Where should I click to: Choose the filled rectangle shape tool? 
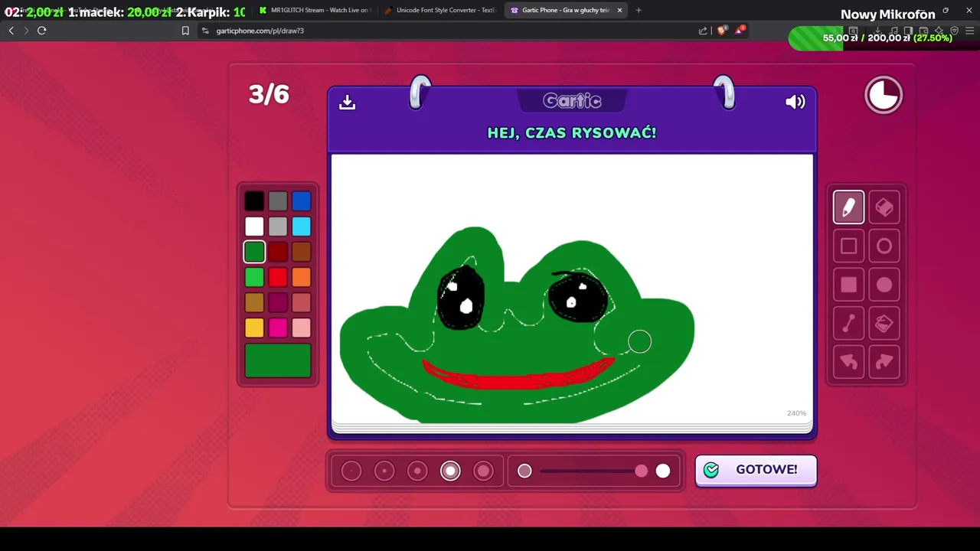tap(848, 285)
